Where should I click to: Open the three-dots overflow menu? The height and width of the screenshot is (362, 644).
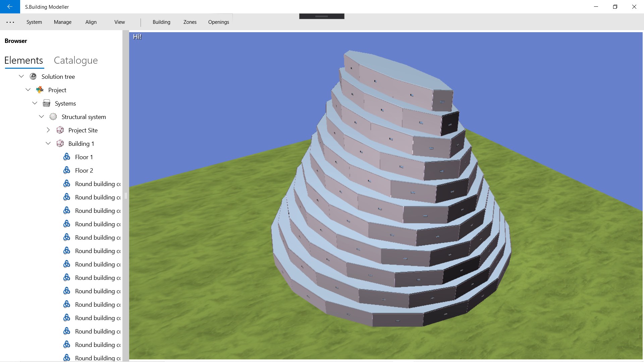(x=10, y=22)
